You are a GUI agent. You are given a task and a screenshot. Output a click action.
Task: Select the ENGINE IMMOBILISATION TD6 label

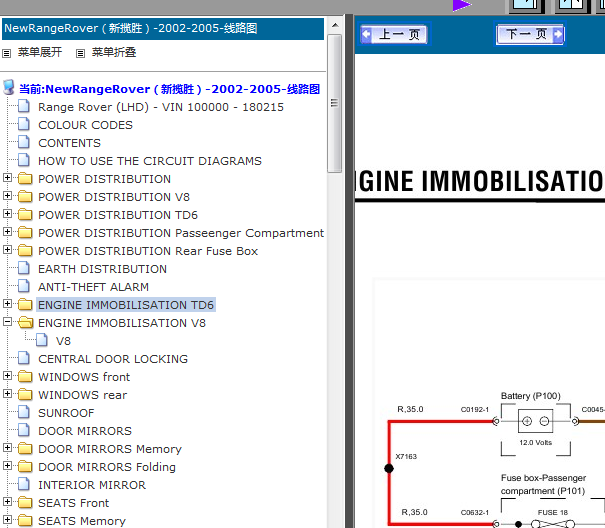[x=126, y=305]
